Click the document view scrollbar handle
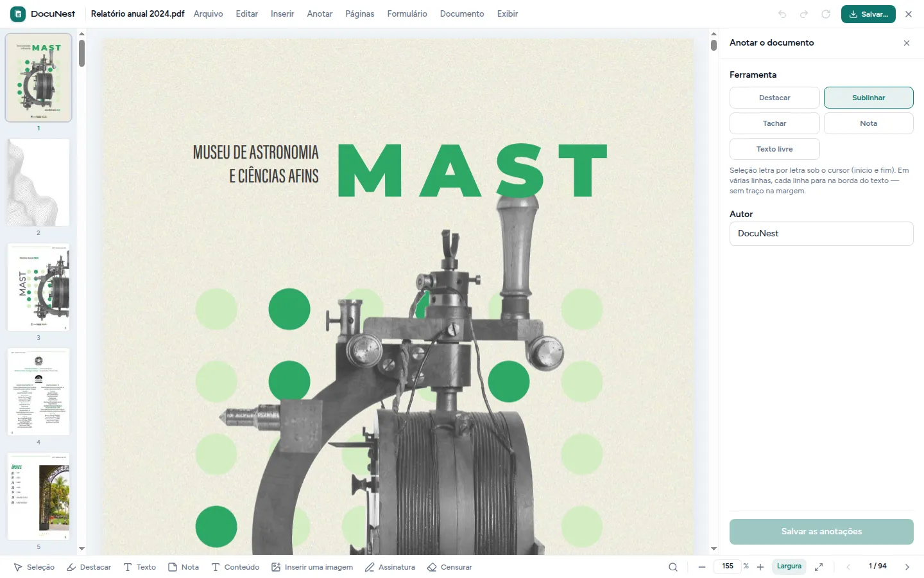Image resolution: width=924 pixels, height=578 pixels. [x=714, y=45]
